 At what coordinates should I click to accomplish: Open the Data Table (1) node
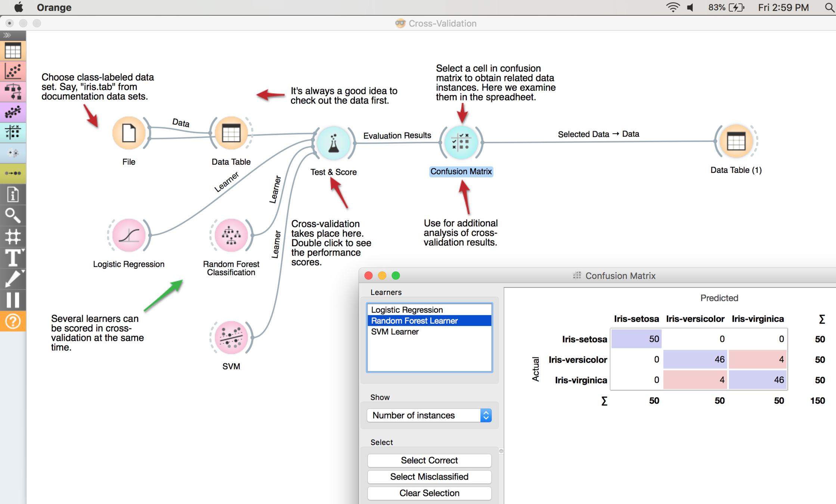click(736, 141)
